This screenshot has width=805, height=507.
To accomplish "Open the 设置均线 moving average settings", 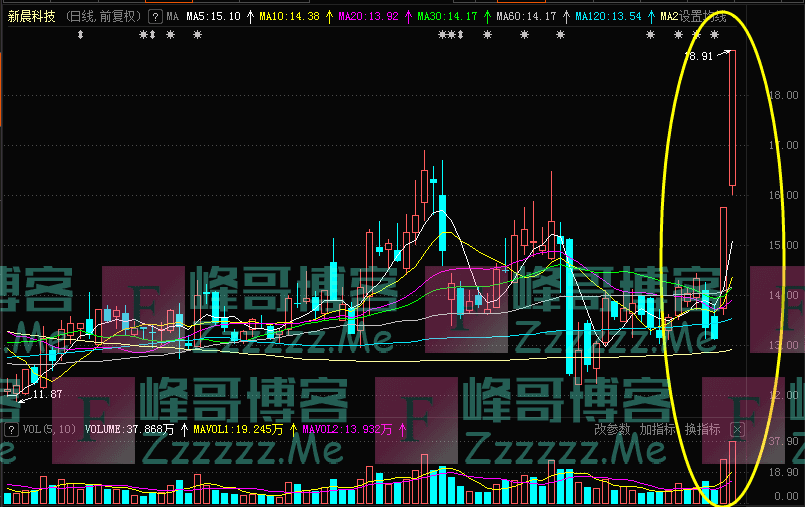I will pos(703,17).
